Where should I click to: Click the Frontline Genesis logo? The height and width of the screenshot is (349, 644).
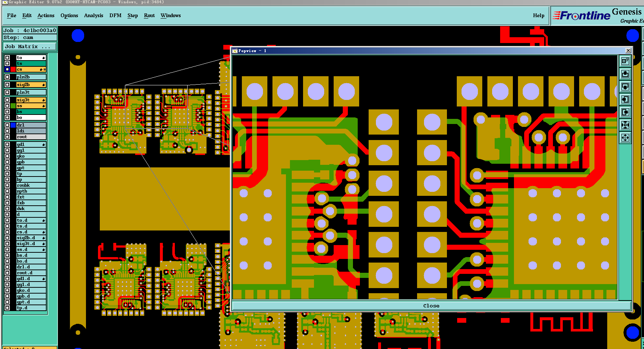tap(597, 16)
